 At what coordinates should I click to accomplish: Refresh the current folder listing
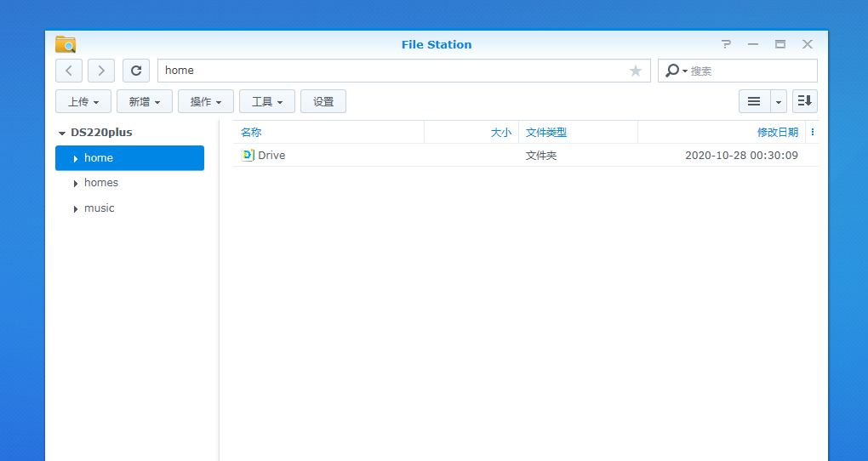[x=136, y=71]
